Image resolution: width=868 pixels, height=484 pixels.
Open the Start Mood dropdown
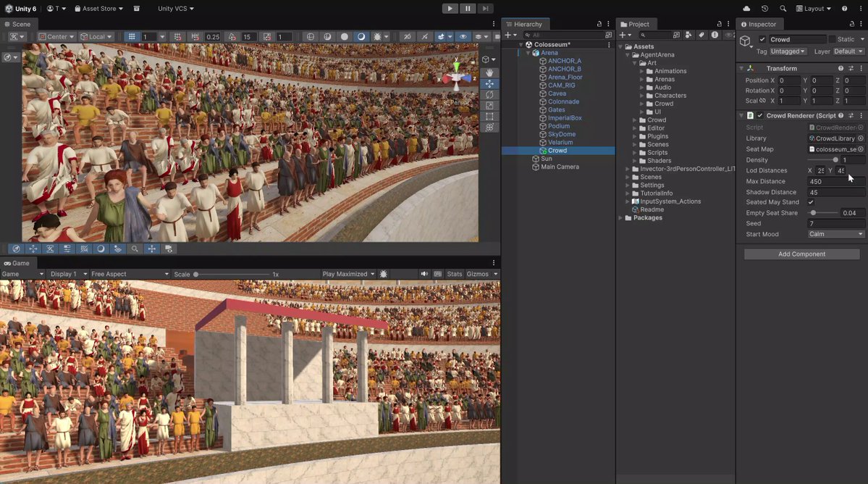(836, 234)
